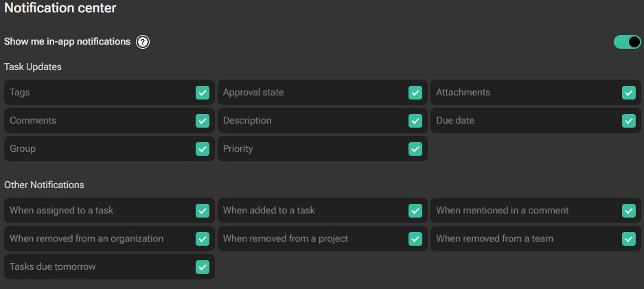Click the 'Other Notifications' section heading
Viewport: 644px width, 289px height.
click(x=44, y=185)
